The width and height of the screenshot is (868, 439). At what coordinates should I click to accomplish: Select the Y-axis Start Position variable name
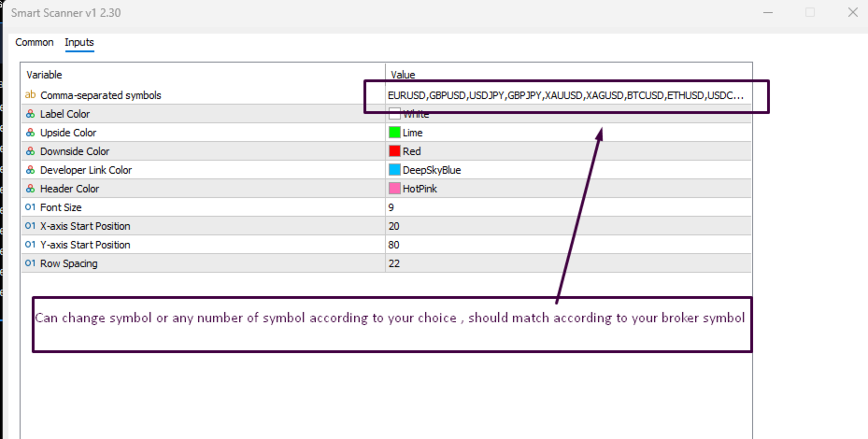click(x=85, y=245)
